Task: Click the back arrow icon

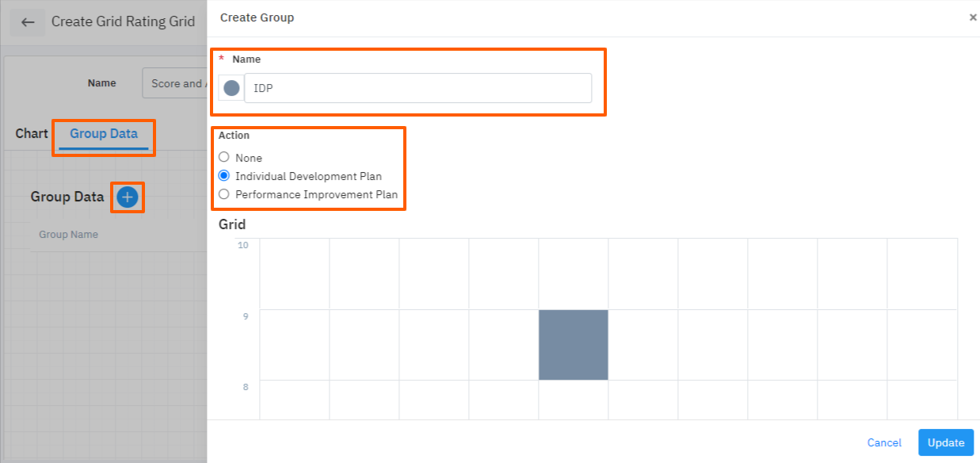Action: pyautogui.click(x=28, y=22)
